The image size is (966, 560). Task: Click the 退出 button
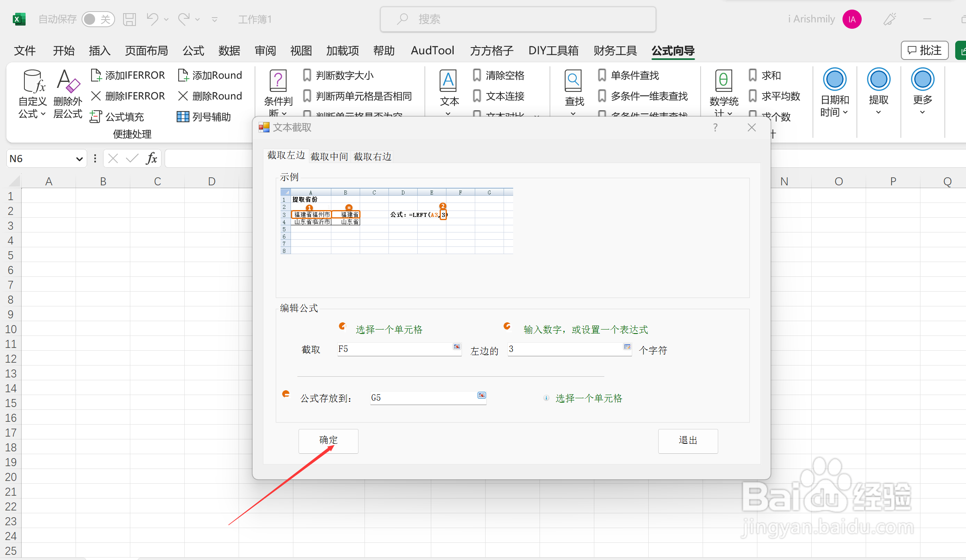[x=688, y=441]
